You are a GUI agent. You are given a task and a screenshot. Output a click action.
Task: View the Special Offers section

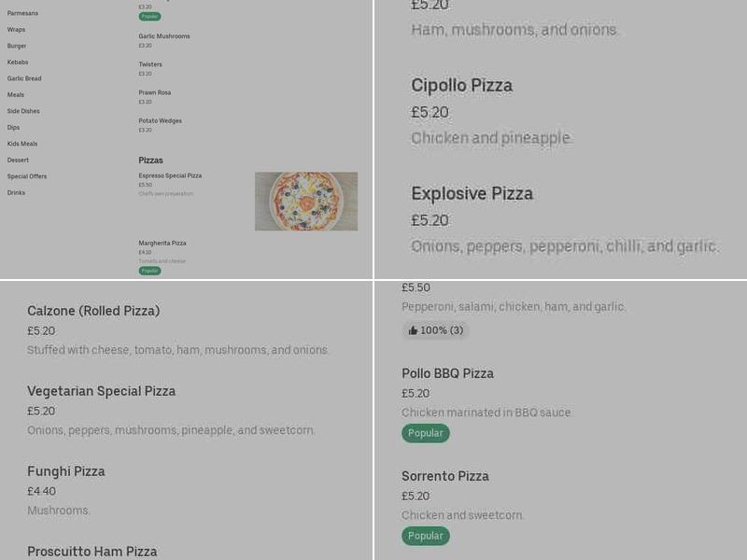coord(27,175)
